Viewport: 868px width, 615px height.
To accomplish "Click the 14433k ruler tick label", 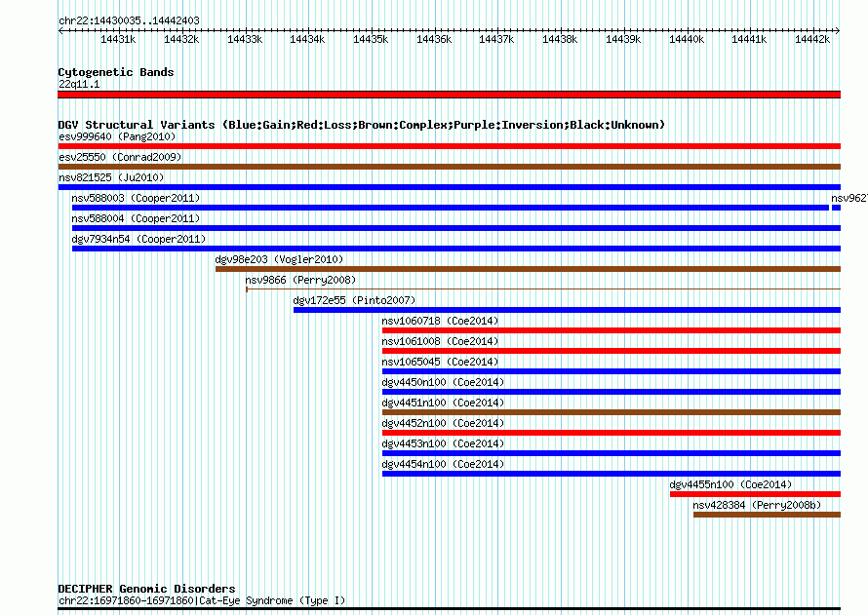I will pos(245,39).
